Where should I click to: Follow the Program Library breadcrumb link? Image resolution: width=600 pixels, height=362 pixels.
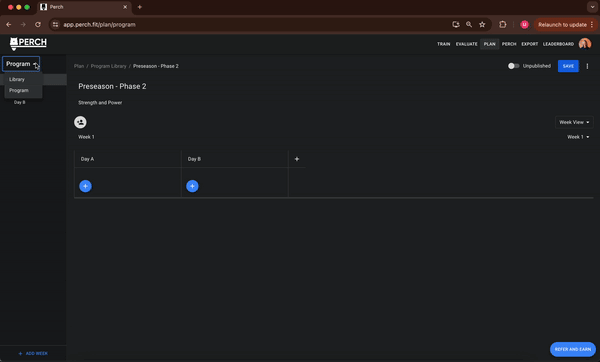[108, 66]
